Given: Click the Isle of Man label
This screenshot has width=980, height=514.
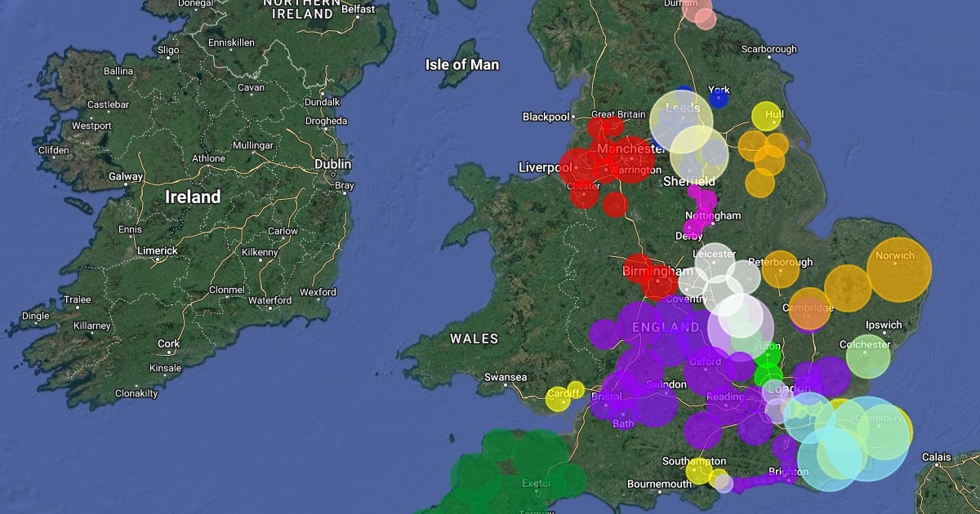Looking at the screenshot, I should point(462,64).
